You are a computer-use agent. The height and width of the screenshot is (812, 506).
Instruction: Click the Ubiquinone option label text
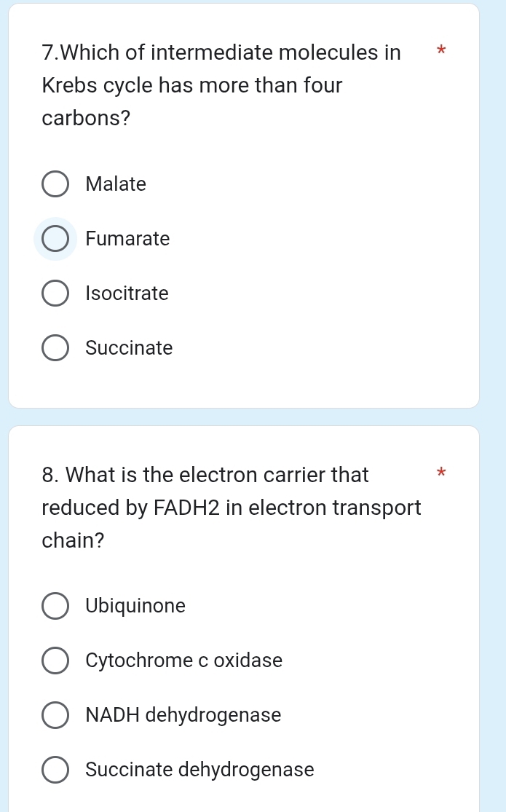[135, 605]
